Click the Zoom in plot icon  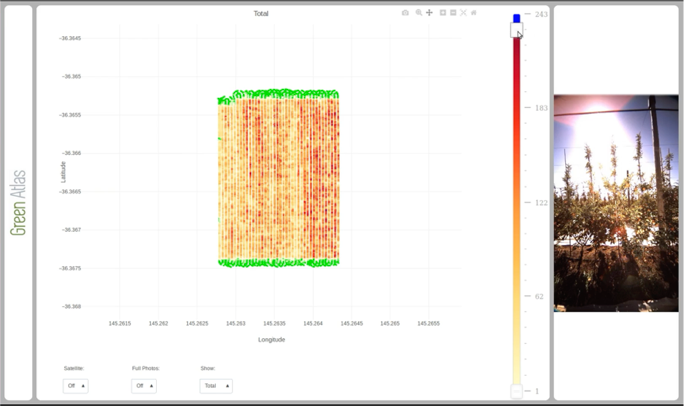443,13
